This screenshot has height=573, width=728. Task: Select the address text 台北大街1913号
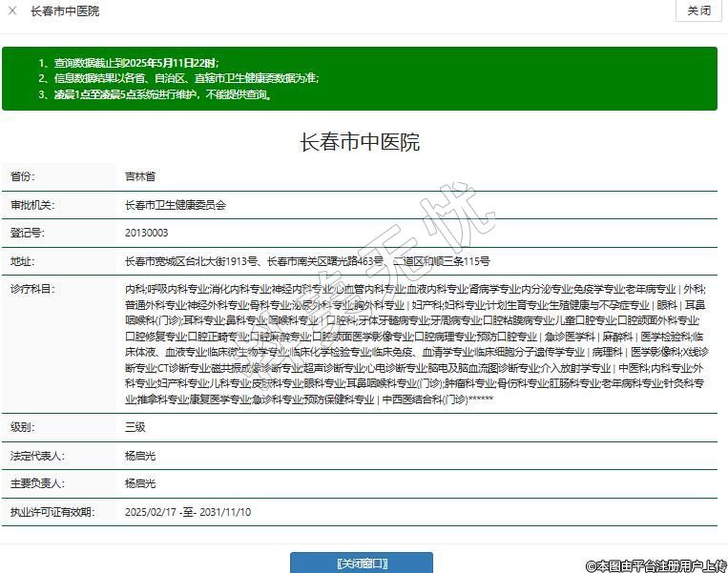pos(222,261)
